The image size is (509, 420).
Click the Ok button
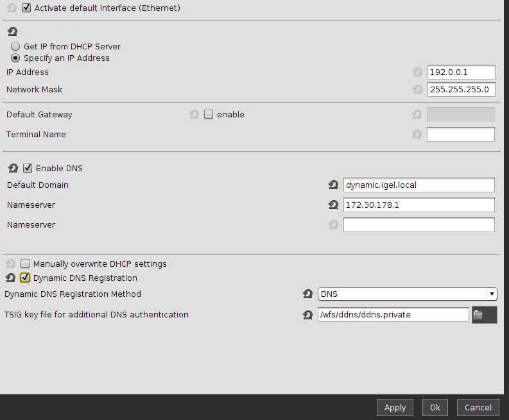(435, 407)
